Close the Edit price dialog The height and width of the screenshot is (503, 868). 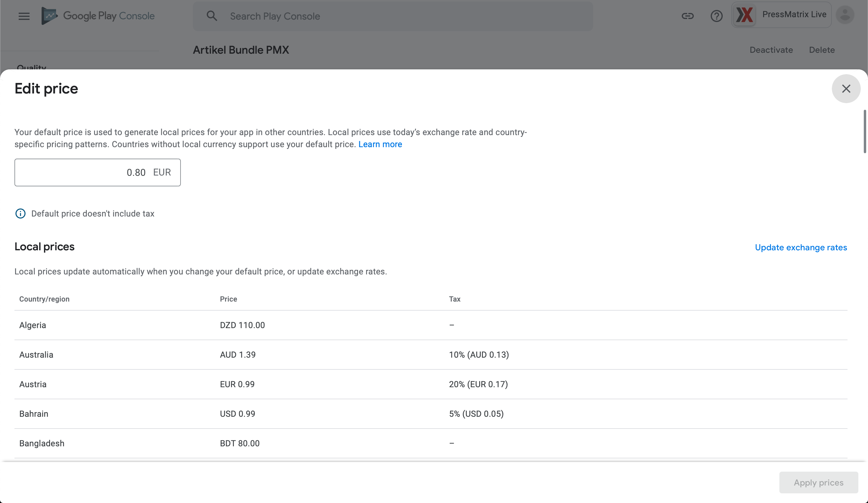846,89
